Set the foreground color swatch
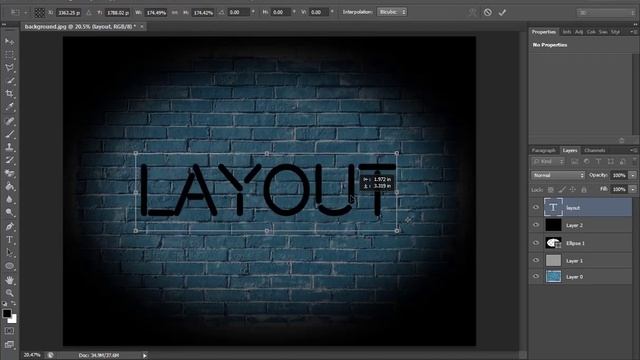The image size is (640, 360). pyautogui.click(x=7, y=313)
